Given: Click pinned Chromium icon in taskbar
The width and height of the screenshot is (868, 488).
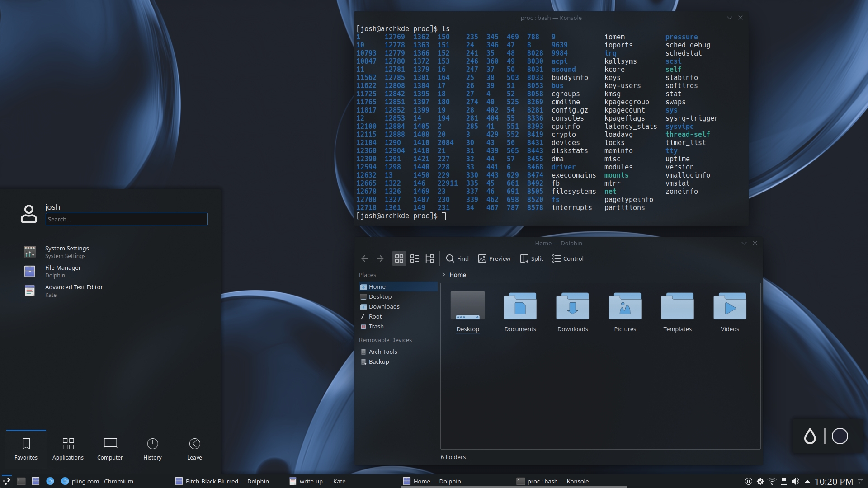Looking at the screenshot, I should click(x=50, y=481).
